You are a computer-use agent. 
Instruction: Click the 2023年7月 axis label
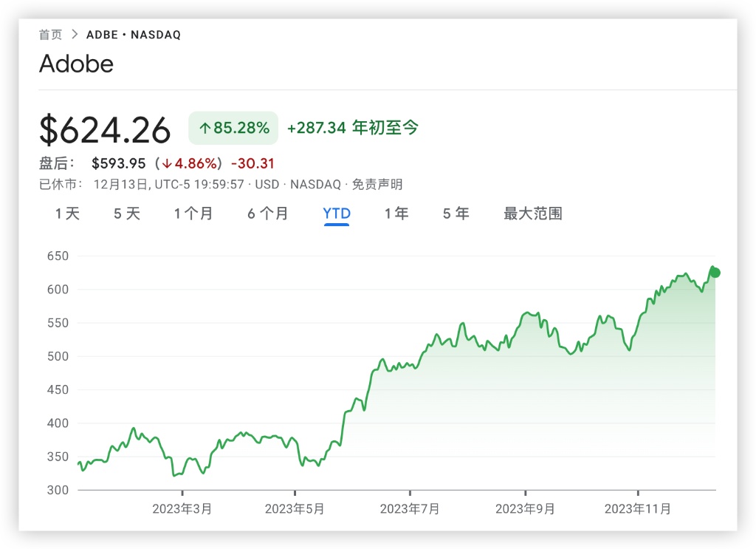click(410, 509)
